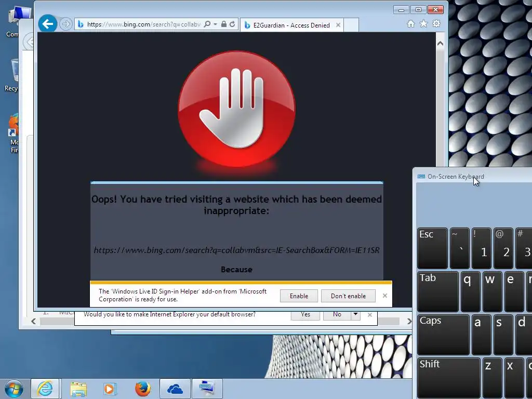The width and height of the screenshot is (532, 399).
Task: Tap the Esc key on On-Screen Keyboard
Action: click(432, 248)
